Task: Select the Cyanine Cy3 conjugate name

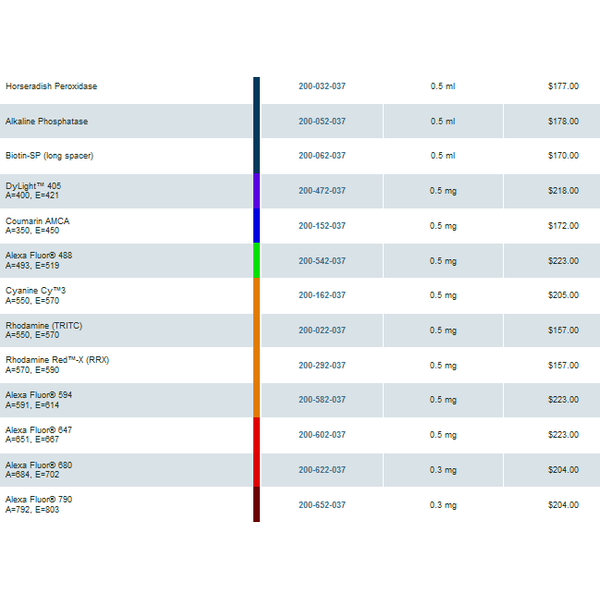Action: [x=36, y=291]
